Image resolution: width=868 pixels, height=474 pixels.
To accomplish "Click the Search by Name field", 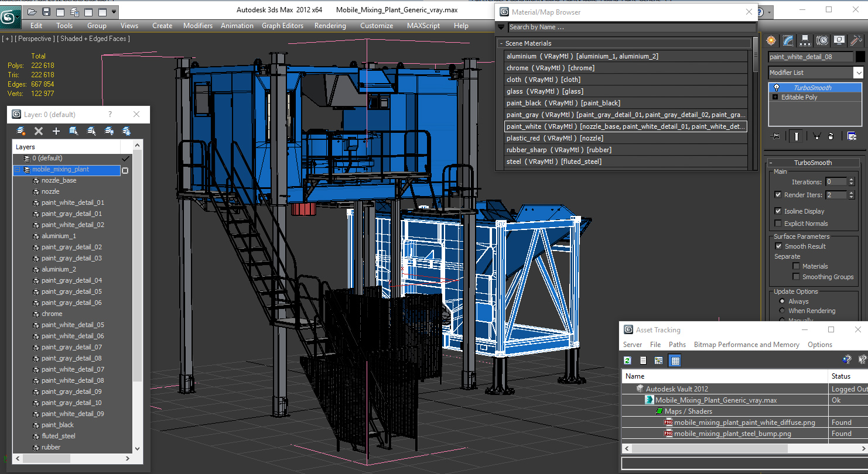I will pyautogui.click(x=631, y=27).
